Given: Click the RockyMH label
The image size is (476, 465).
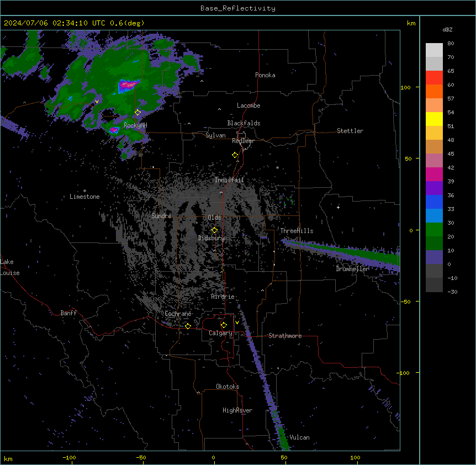Looking at the screenshot, I should point(135,125).
